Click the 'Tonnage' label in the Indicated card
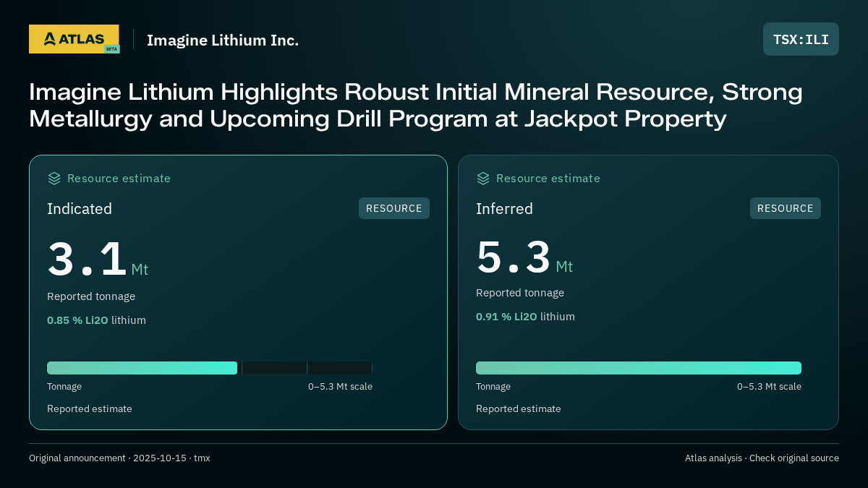Viewport: 868px width, 488px height. [x=64, y=387]
